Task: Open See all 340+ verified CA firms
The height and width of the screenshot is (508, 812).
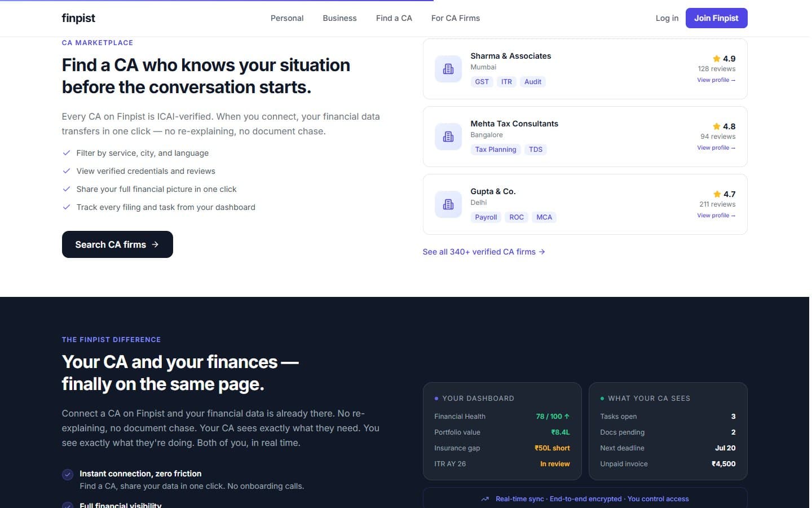Action: [484, 252]
